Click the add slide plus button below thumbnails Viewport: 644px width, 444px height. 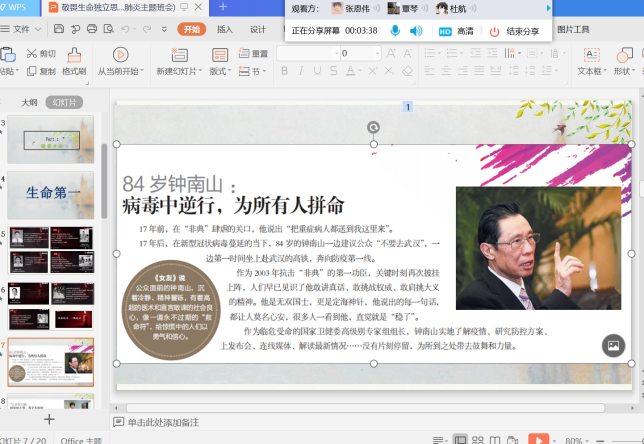pyautogui.click(x=48, y=419)
